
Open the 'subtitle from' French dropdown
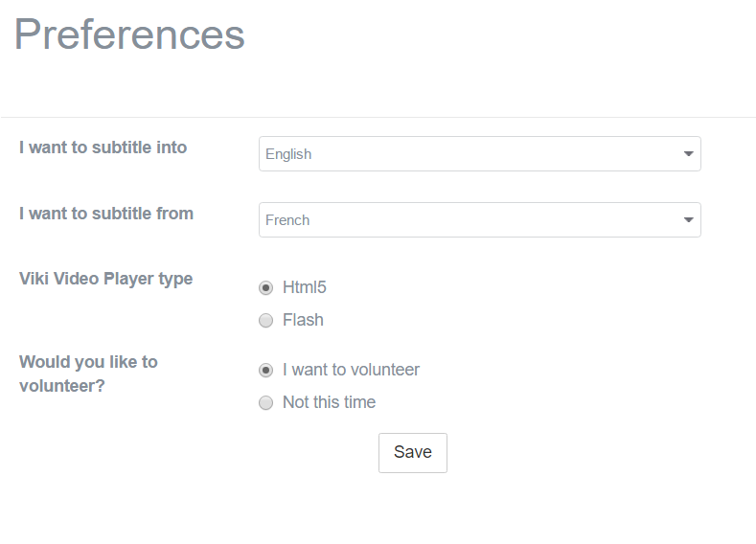(x=480, y=219)
